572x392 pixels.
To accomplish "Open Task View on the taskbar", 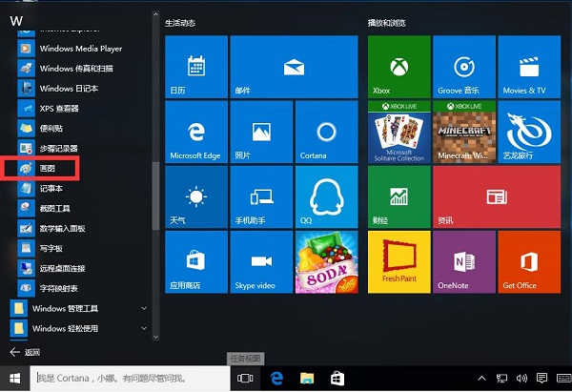I will (x=244, y=379).
